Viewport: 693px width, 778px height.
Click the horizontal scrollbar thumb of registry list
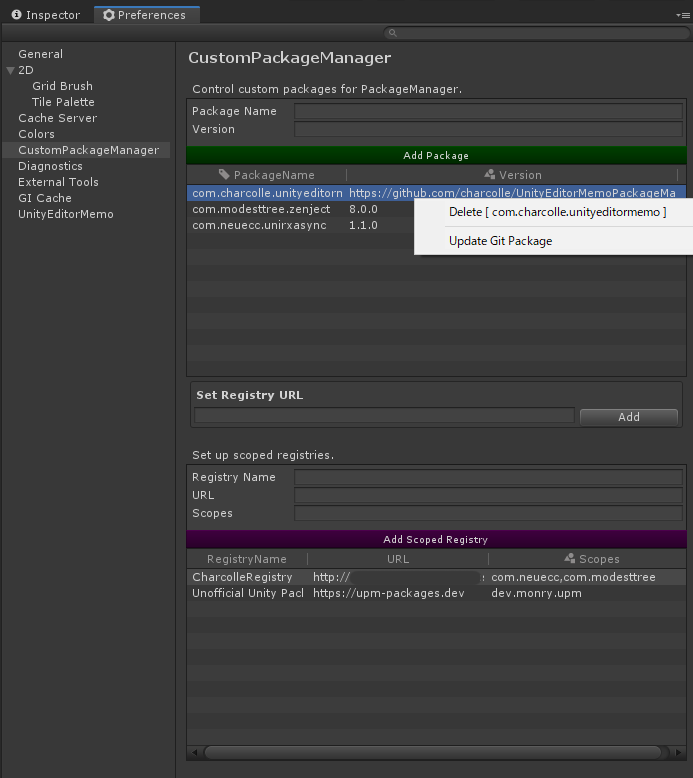point(433,752)
